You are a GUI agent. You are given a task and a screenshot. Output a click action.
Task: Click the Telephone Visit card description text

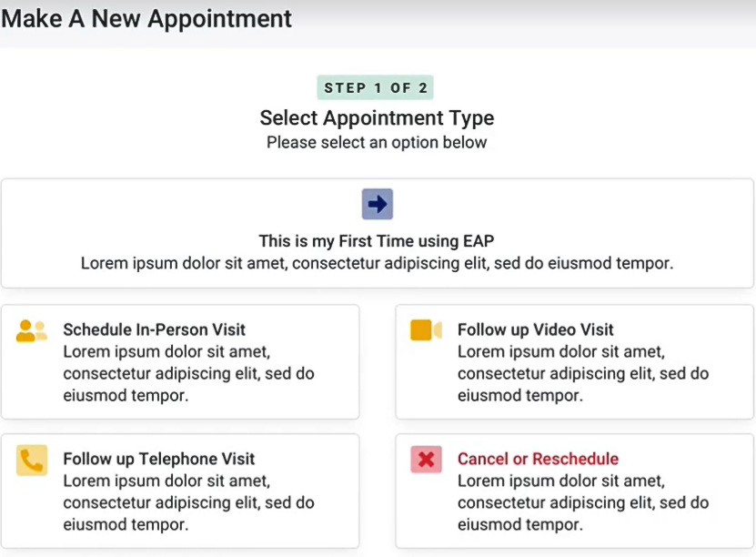click(188, 502)
